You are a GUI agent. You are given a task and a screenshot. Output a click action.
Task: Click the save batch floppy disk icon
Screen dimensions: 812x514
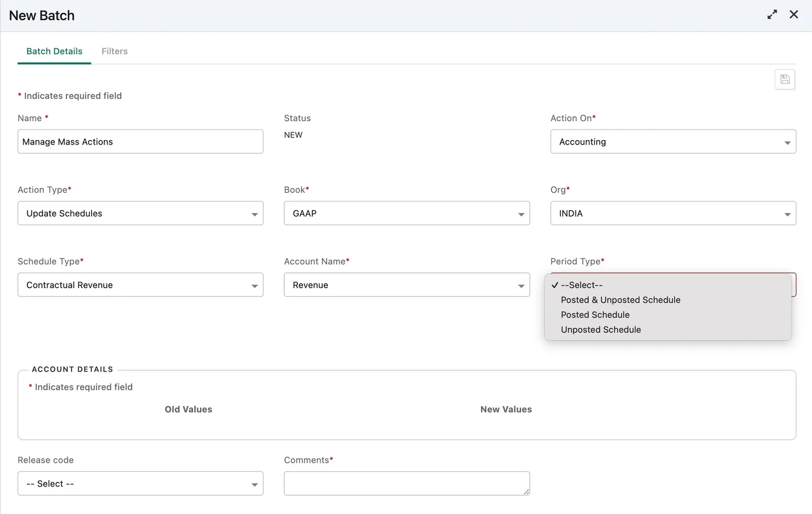coord(785,79)
